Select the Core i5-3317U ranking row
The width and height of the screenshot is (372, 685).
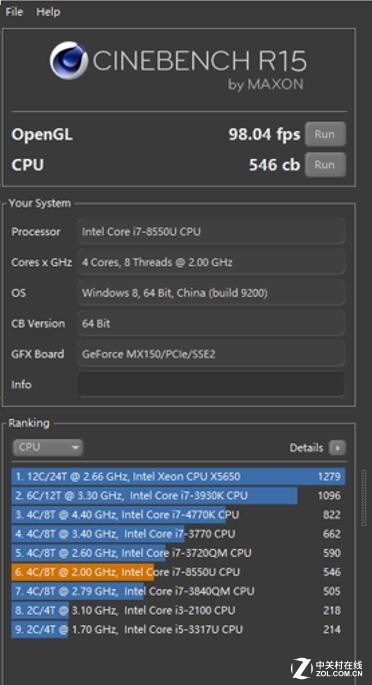[179, 630]
